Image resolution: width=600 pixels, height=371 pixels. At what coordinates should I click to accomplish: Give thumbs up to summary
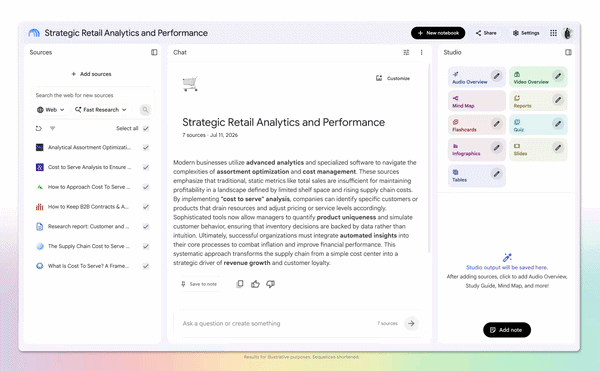tap(255, 284)
